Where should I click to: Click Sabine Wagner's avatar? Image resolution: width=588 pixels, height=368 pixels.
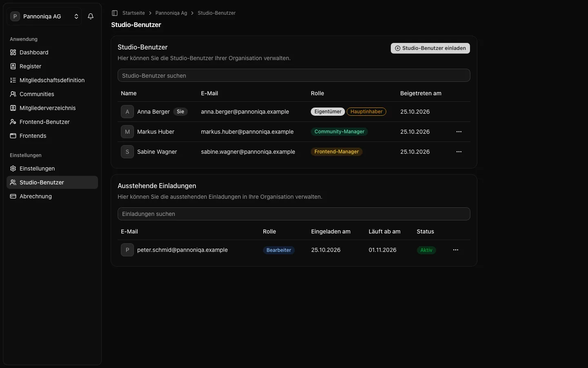pos(127,152)
